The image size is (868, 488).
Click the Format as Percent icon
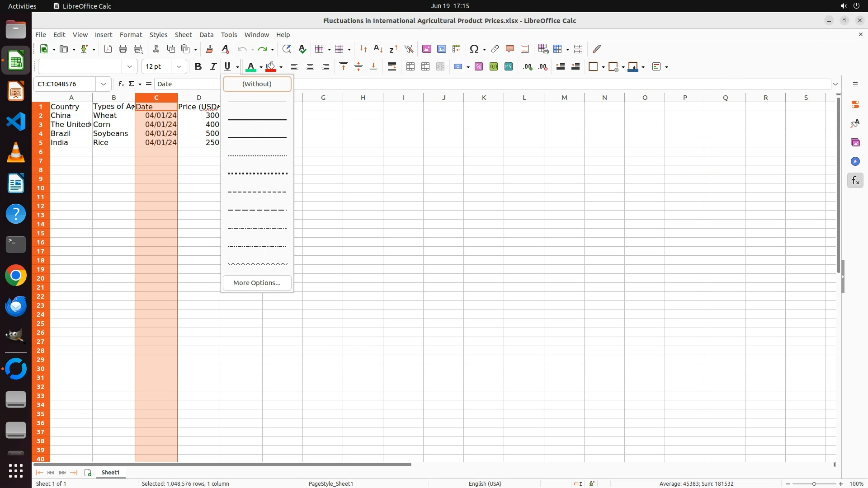coord(479,67)
